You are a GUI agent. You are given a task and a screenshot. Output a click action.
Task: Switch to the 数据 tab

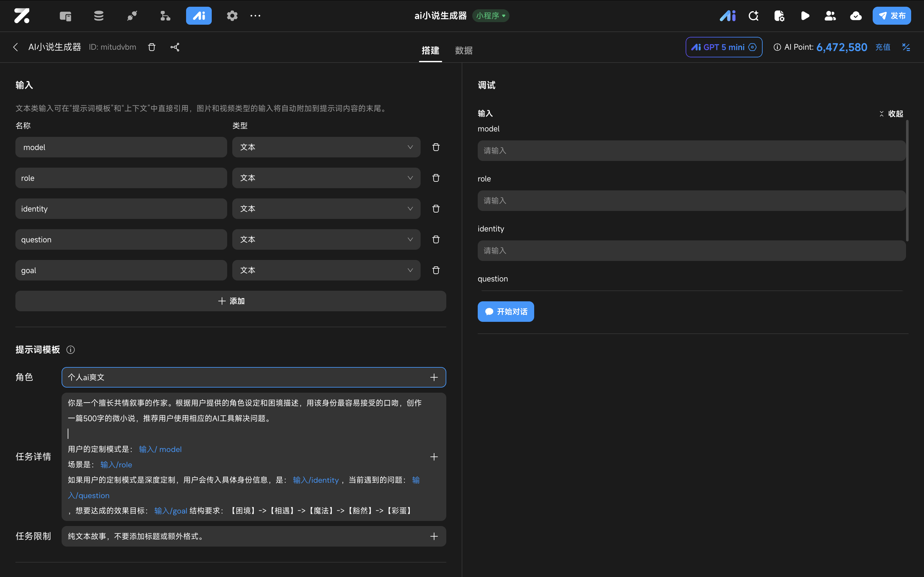click(x=464, y=50)
